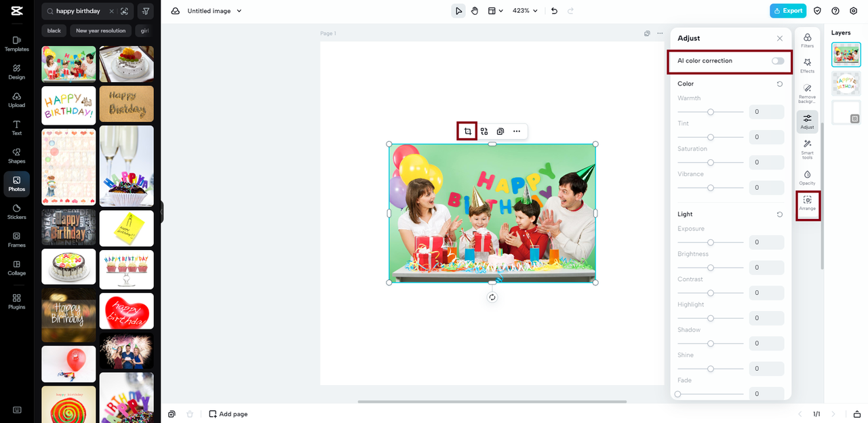The height and width of the screenshot is (423, 868).
Task: Open the Shapes panel
Action: click(16, 156)
